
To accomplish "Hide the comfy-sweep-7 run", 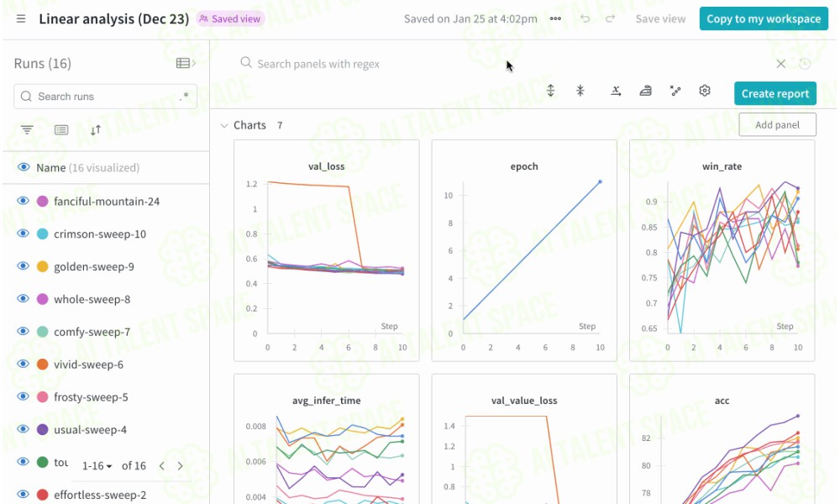I will click(x=23, y=332).
